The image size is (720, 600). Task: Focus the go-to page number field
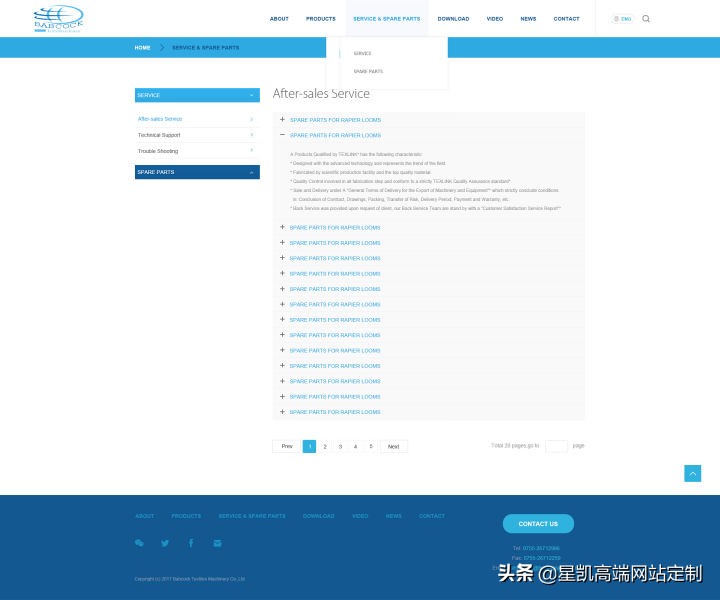556,446
